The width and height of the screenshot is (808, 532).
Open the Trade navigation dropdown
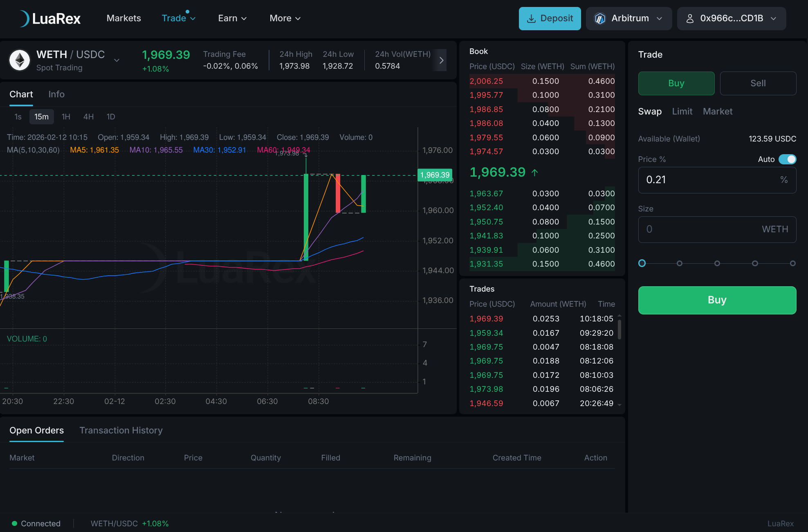[179, 18]
